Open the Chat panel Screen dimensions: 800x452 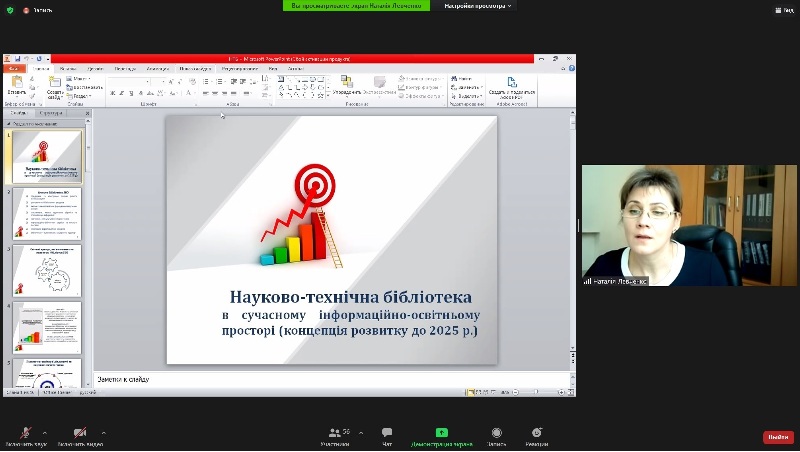pyautogui.click(x=387, y=433)
